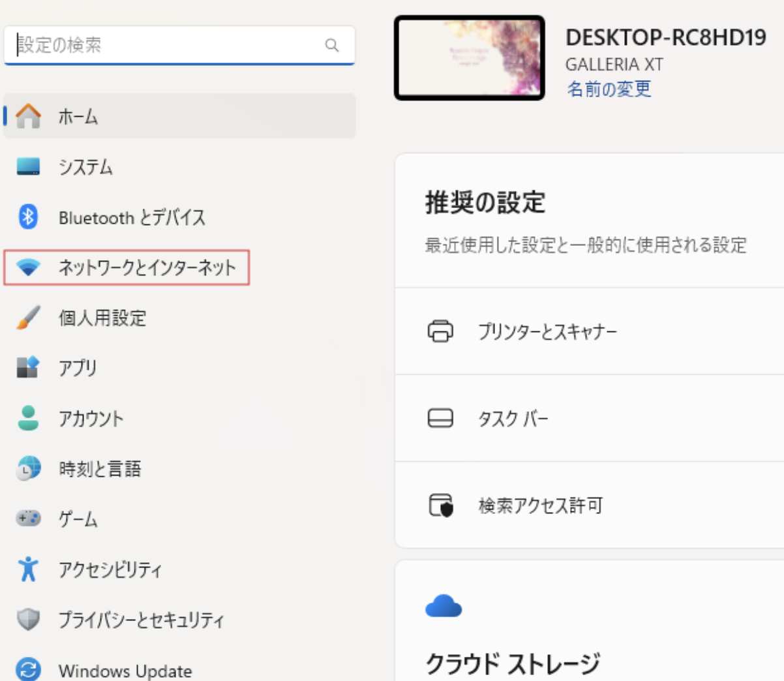This screenshot has width=784, height=681.
Task: Open ネットワークとインターネット menu item
Action: [x=147, y=267]
